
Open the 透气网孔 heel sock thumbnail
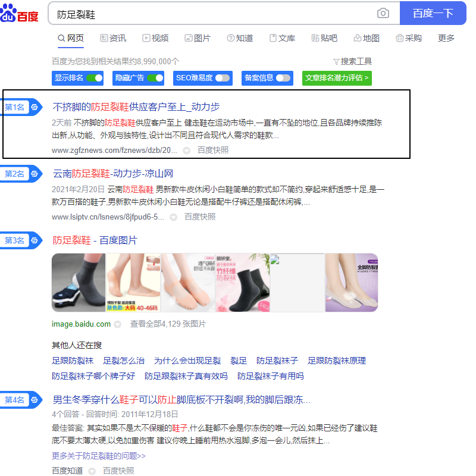188,283
